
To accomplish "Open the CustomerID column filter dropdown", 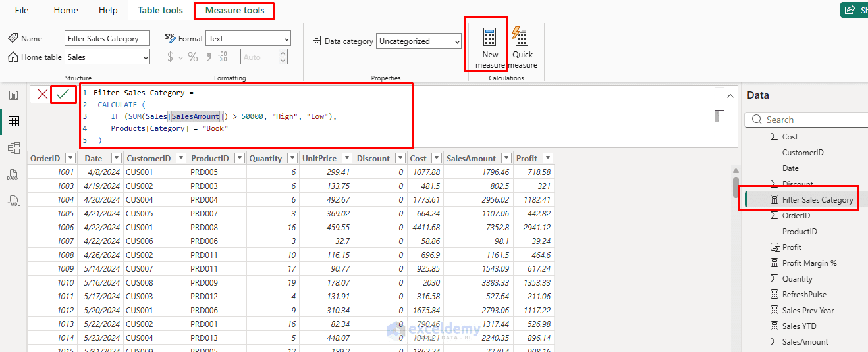I will tap(180, 158).
